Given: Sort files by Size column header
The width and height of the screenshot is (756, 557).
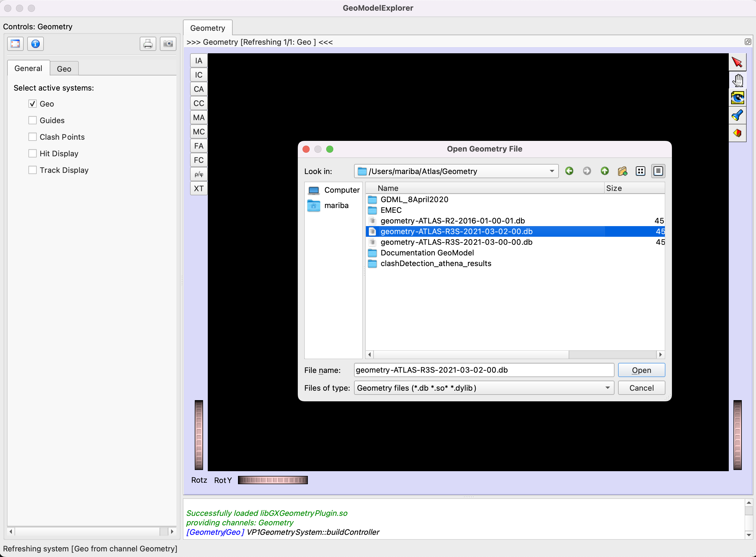Looking at the screenshot, I should (634, 188).
